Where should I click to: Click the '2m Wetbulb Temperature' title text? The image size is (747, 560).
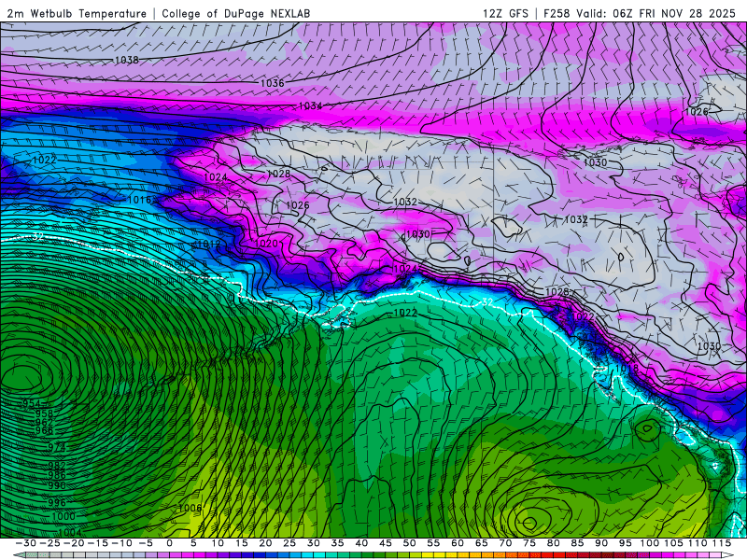pyautogui.click(x=77, y=13)
